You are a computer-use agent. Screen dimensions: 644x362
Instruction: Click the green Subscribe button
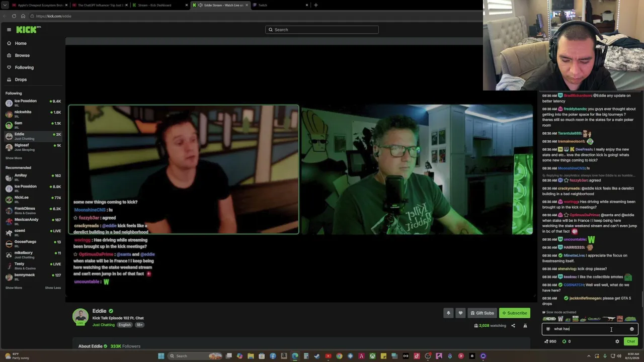pyautogui.click(x=515, y=313)
